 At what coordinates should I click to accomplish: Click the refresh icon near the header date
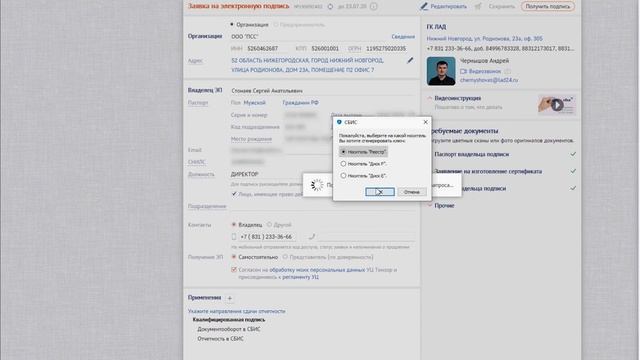click(x=330, y=7)
